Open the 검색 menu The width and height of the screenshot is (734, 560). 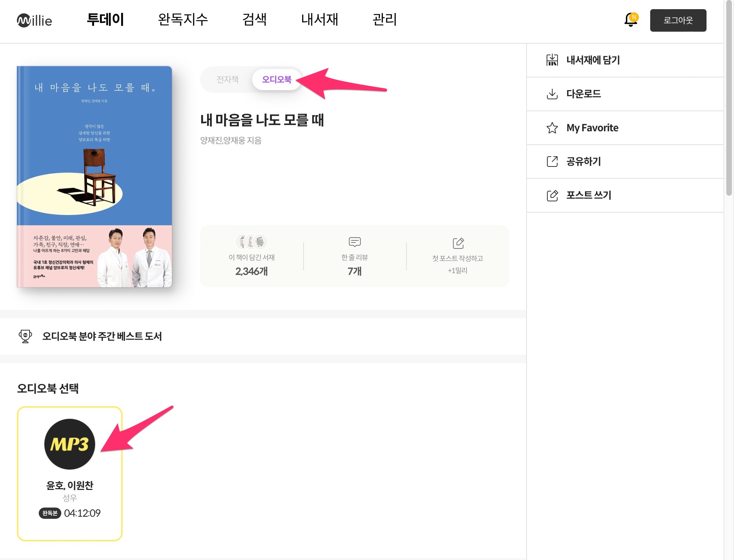point(254,20)
